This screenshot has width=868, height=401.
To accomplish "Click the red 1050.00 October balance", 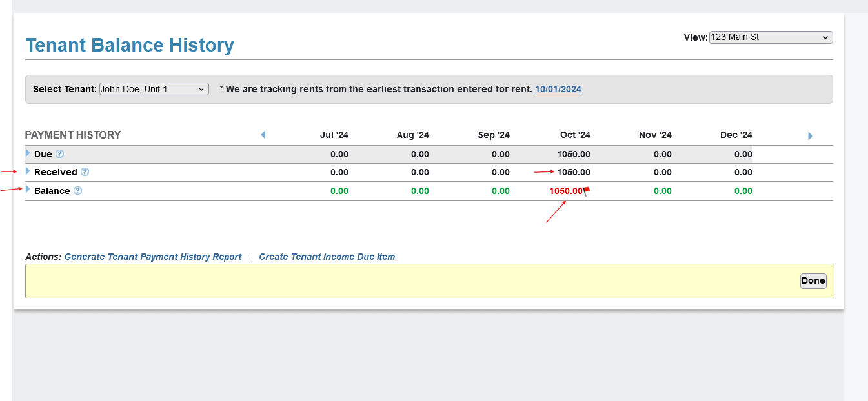I will coord(565,191).
